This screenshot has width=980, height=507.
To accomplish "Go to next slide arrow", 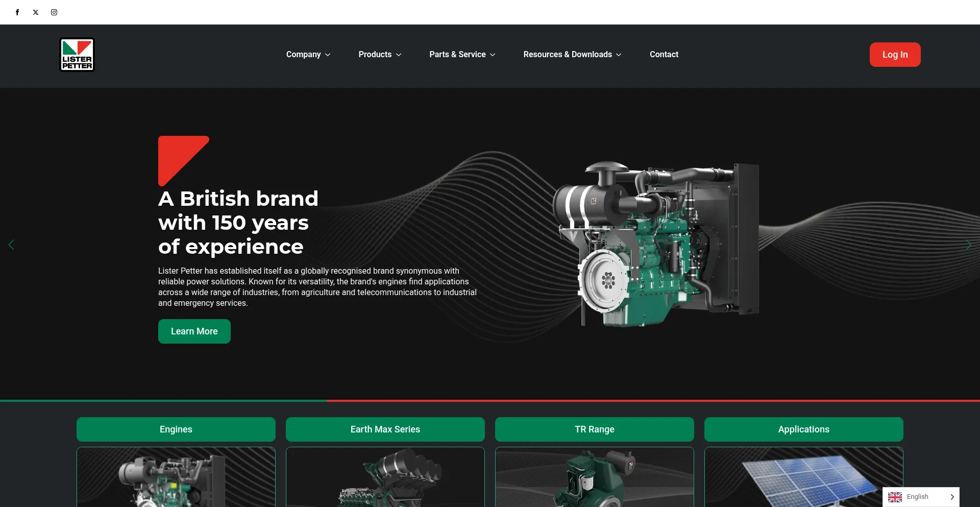I will (968, 245).
